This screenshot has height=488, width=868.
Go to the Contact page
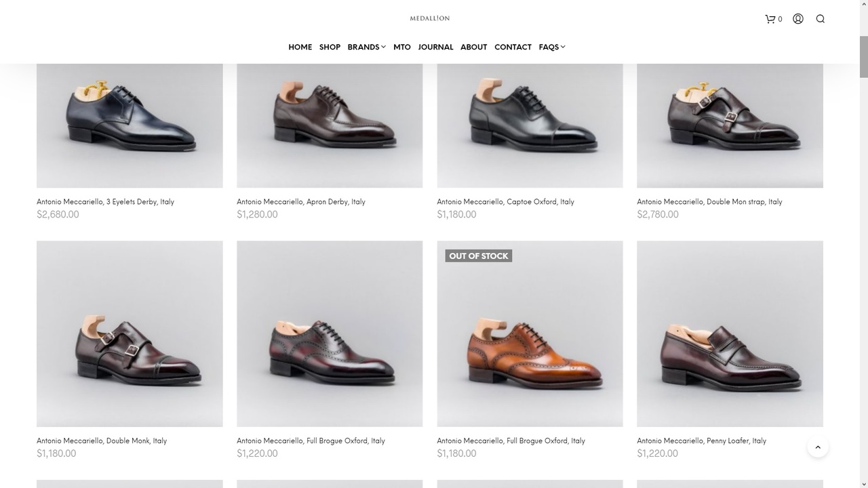coord(513,47)
